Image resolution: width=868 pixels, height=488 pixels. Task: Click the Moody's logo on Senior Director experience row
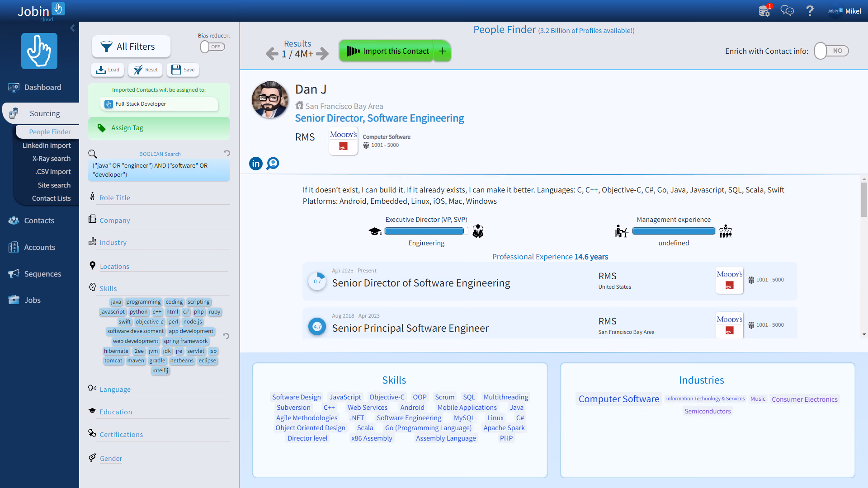tap(729, 280)
